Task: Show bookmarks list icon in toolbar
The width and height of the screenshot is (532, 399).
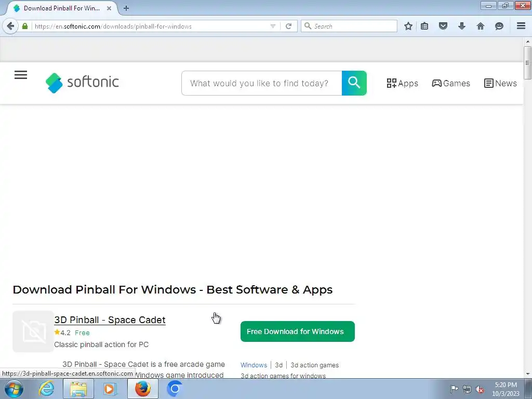Action: (424, 26)
